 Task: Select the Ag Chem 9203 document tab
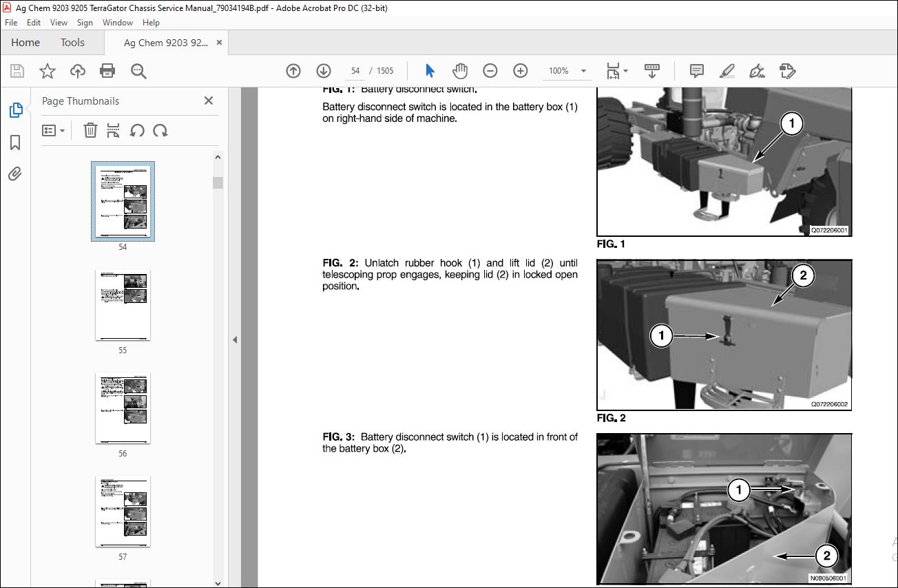click(x=165, y=43)
